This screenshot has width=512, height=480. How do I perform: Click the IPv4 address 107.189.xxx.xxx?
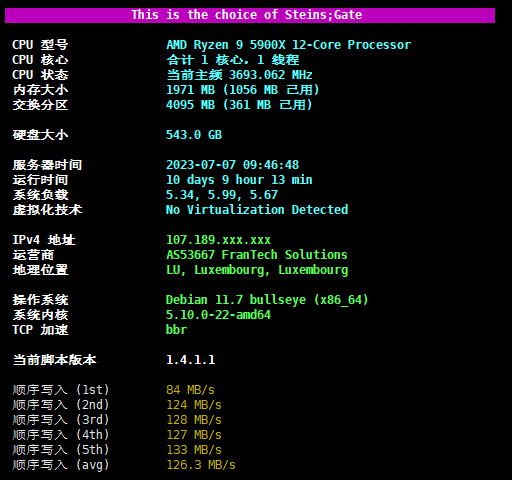coord(218,240)
